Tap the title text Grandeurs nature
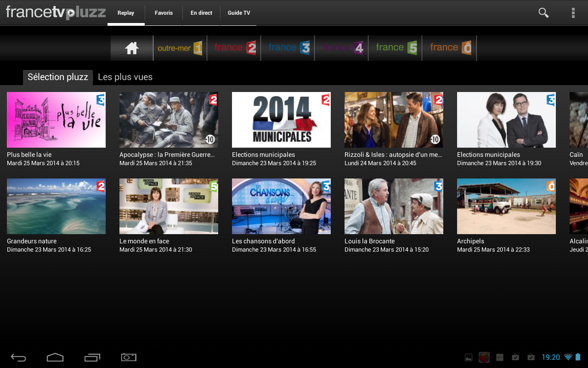The image size is (588, 368). [32, 241]
